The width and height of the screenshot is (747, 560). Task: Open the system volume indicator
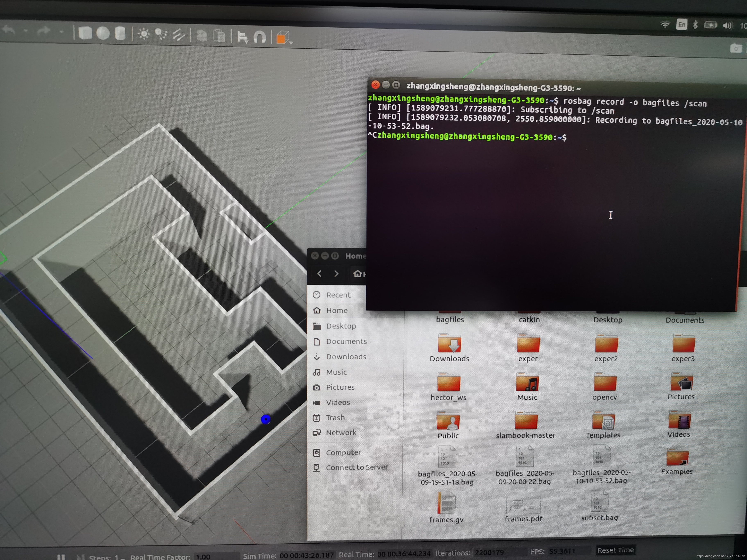click(x=727, y=25)
